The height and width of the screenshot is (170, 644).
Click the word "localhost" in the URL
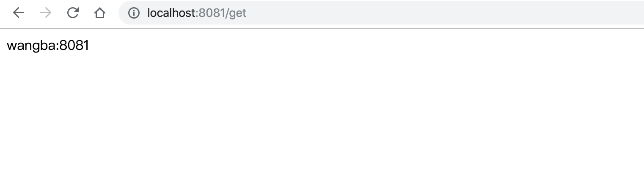[171, 13]
